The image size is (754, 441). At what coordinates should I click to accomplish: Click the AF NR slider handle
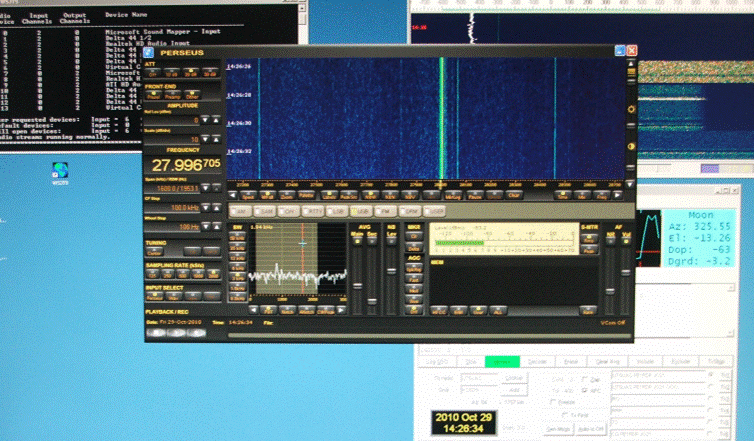(610, 291)
